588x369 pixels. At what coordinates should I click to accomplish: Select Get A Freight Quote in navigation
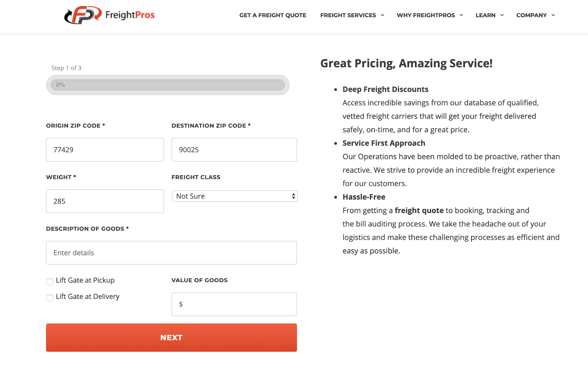point(273,15)
